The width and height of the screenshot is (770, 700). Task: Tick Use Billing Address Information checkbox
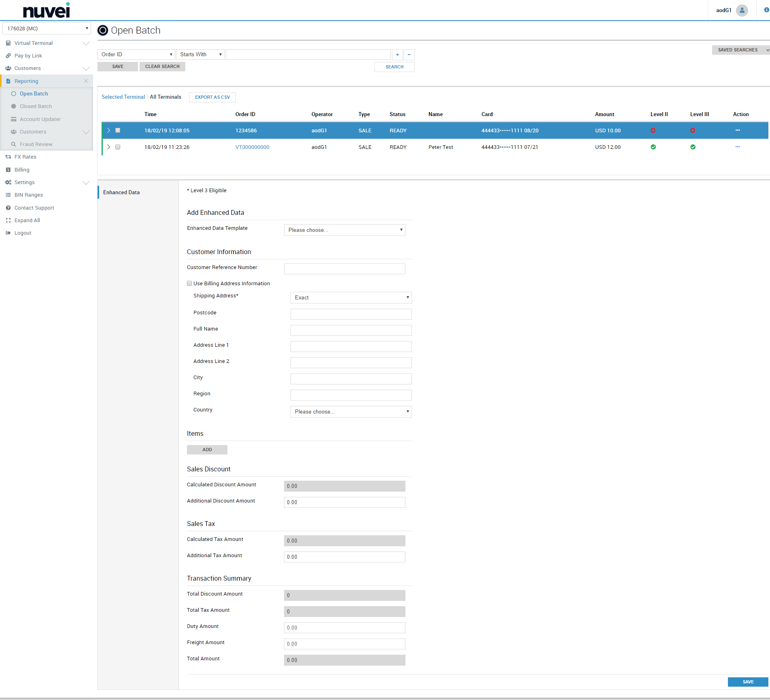tap(189, 284)
